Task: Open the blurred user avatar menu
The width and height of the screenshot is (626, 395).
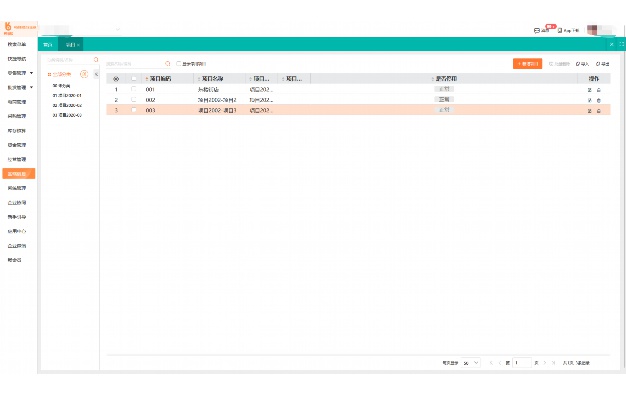Action: (x=592, y=30)
